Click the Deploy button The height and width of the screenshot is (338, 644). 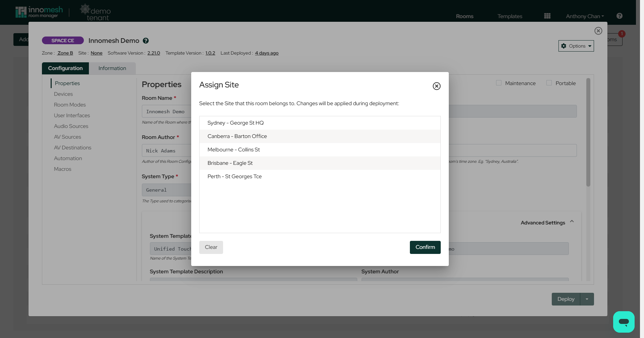(x=566, y=299)
